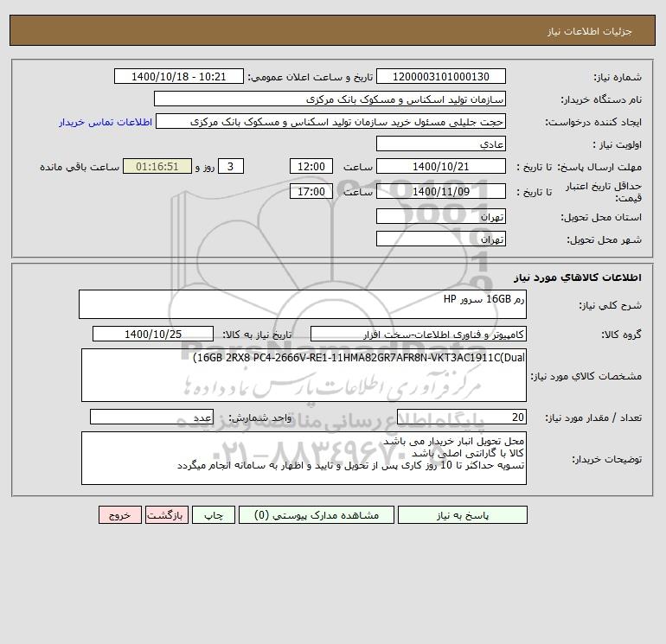The height and width of the screenshot is (644, 666).
Task: Click the خروج exit button
Action: pos(120,515)
